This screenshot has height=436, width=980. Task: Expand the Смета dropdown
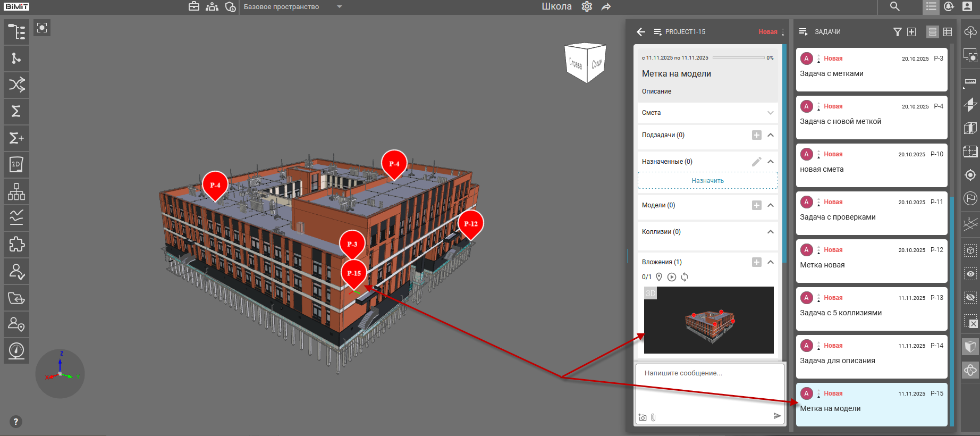pos(770,113)
